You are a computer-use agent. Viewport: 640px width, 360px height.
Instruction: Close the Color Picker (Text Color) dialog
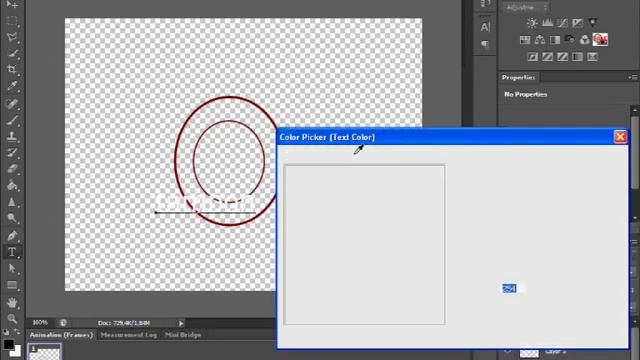pos(620,137)
